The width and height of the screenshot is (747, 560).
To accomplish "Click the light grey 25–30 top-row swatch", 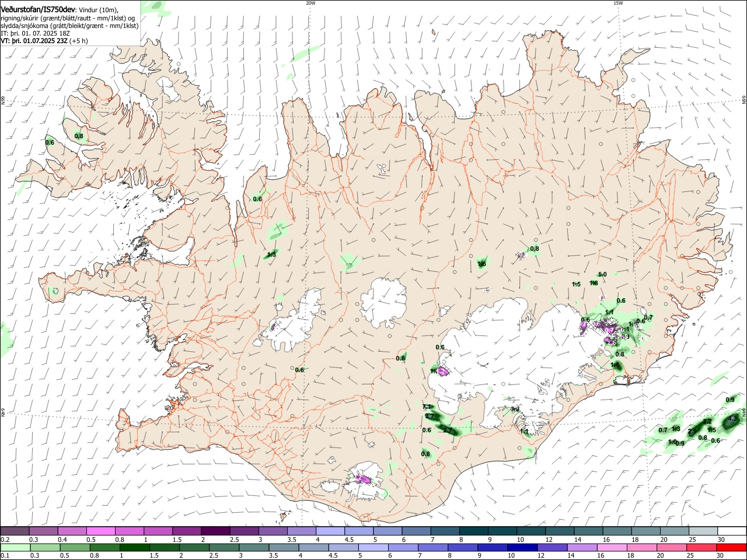I will 704,531.
